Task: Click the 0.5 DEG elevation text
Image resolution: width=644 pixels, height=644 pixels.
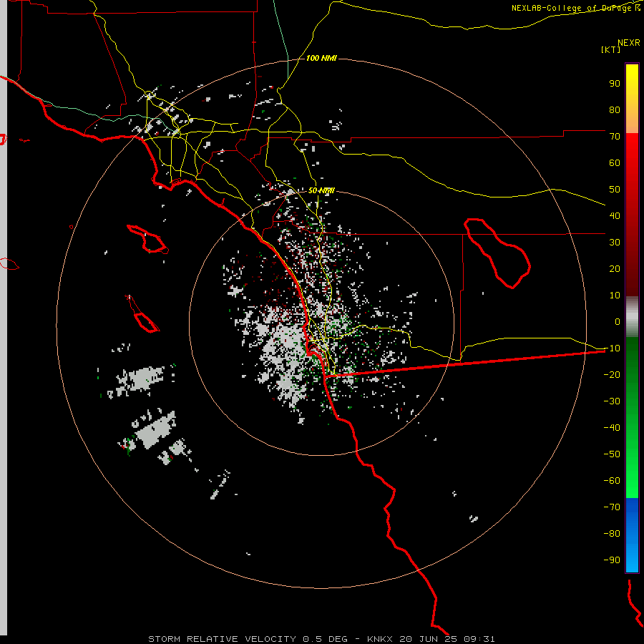Action: (326, 639)
